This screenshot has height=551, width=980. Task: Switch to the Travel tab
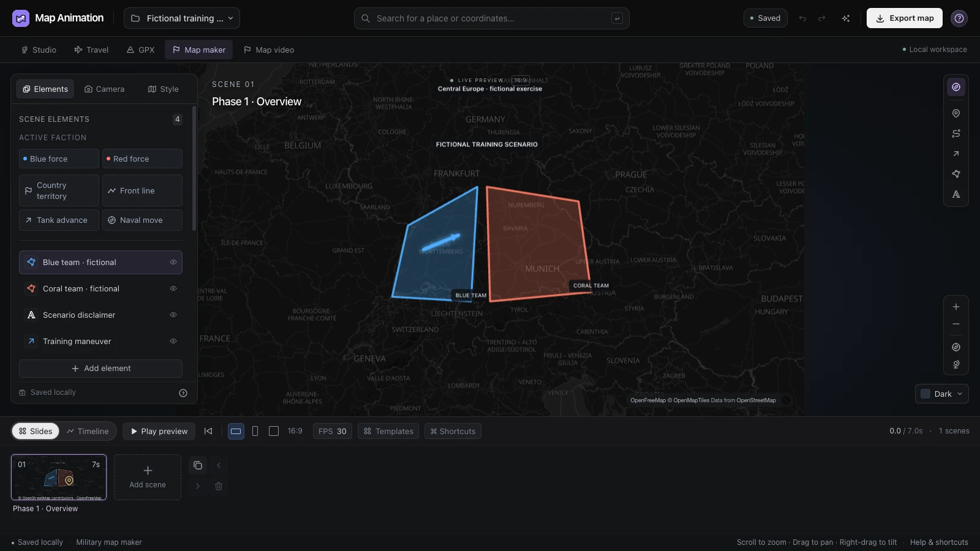point(91,50)
